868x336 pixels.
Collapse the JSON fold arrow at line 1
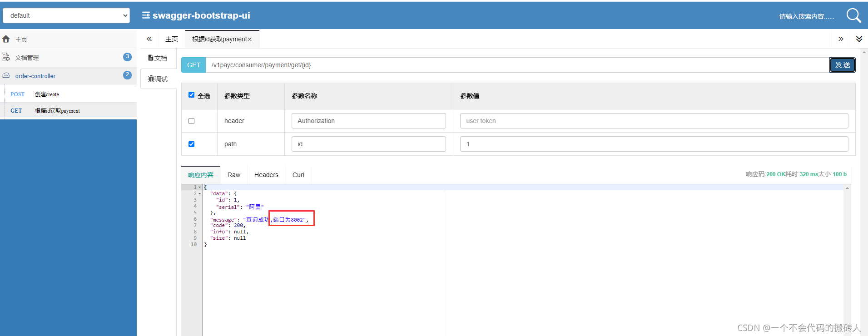[x=199, y=187]
